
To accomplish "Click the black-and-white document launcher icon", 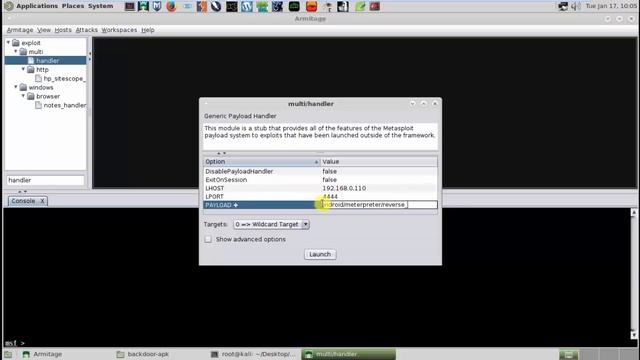I will [343, 6].
